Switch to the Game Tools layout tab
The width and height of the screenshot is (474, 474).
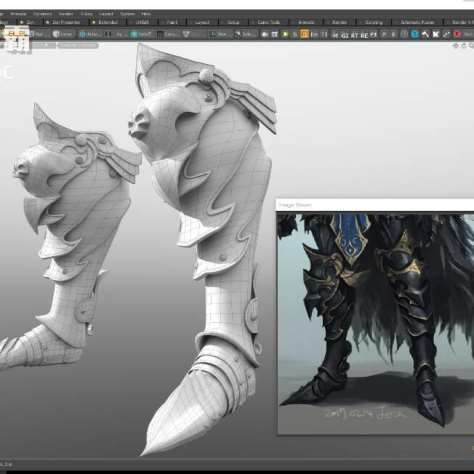(268, 22)
